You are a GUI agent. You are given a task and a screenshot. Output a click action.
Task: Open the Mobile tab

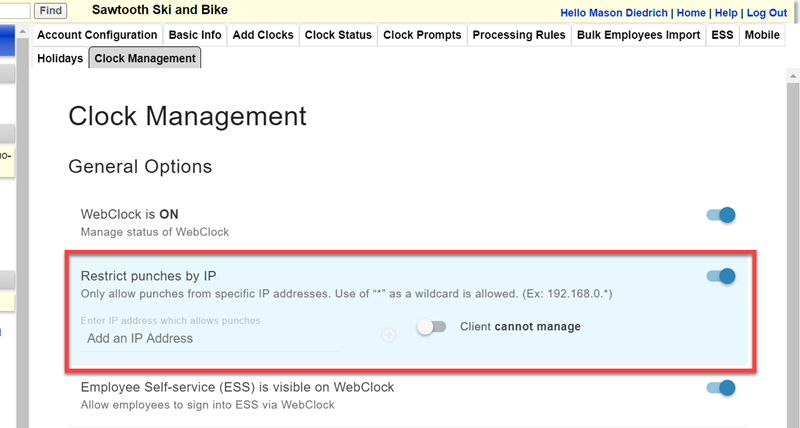(762, 35)
